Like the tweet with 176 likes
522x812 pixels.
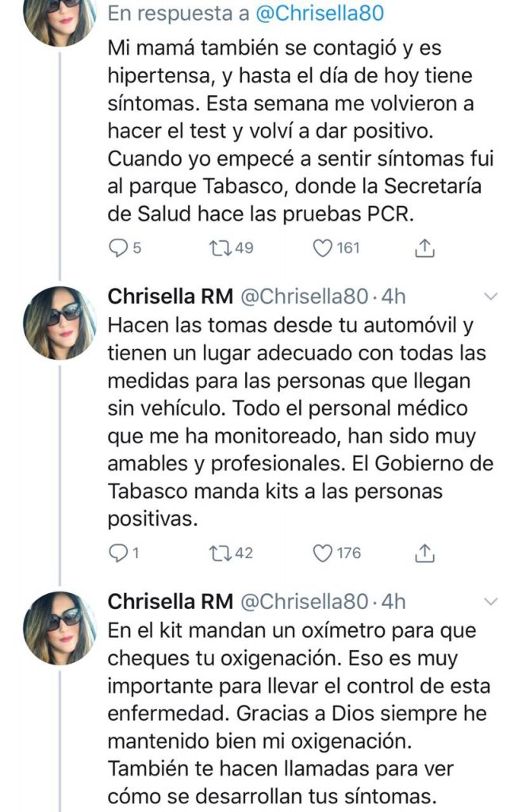click(x=322, y=553)
